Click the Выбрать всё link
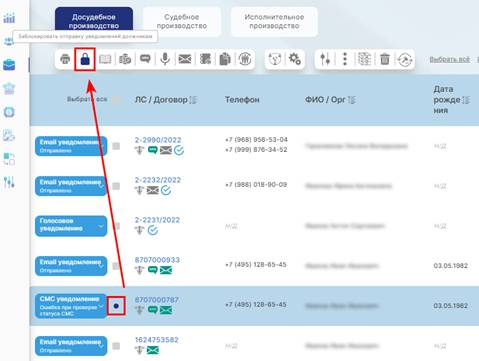Viewport: 479px width, 361px height. 449,60
